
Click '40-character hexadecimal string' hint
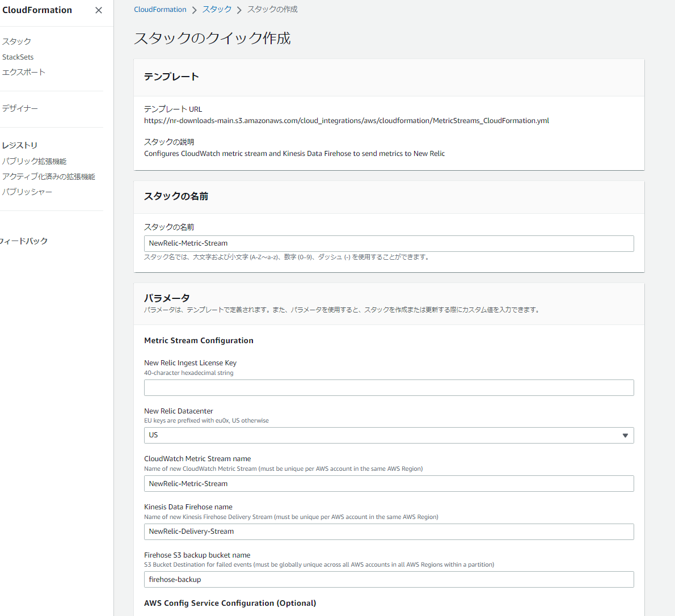click(x=188, y=373)
